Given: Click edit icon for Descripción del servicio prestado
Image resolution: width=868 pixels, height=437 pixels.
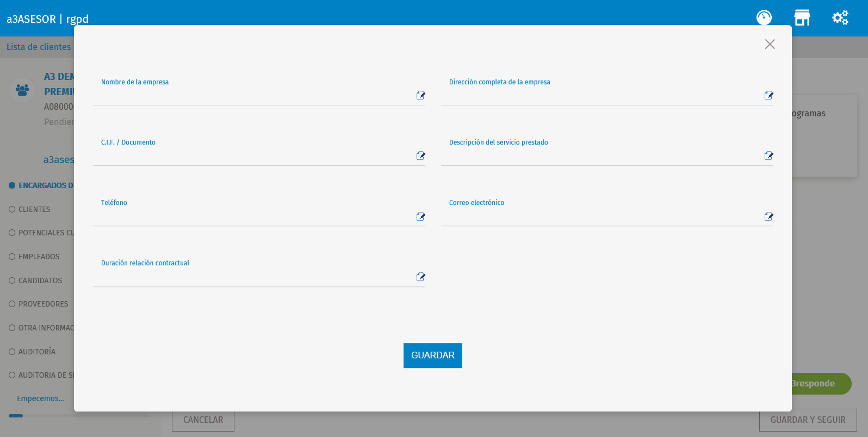Looking at the screenshot, I should [768, 156].
